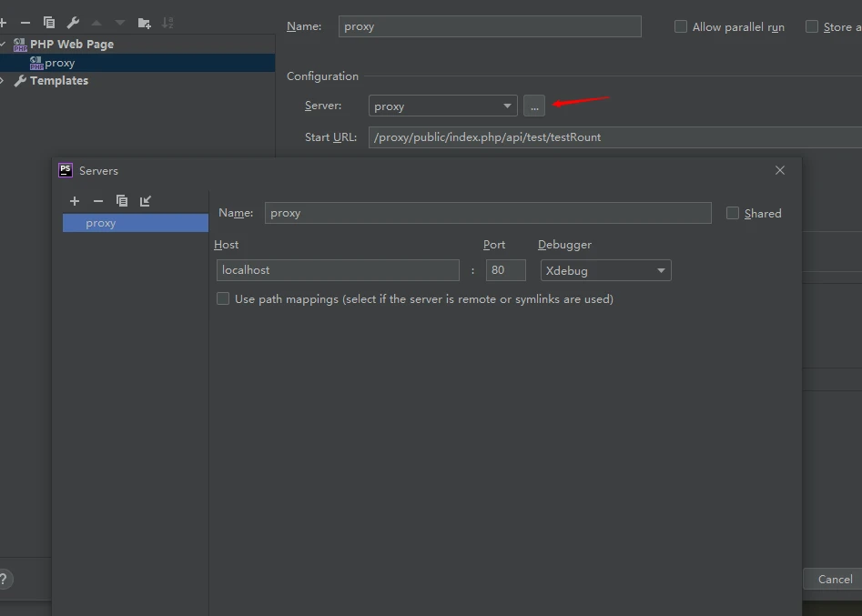Viewport: 862px width, 616px height.
Task: Remove the selected proxy server
Action: (98, 201)
